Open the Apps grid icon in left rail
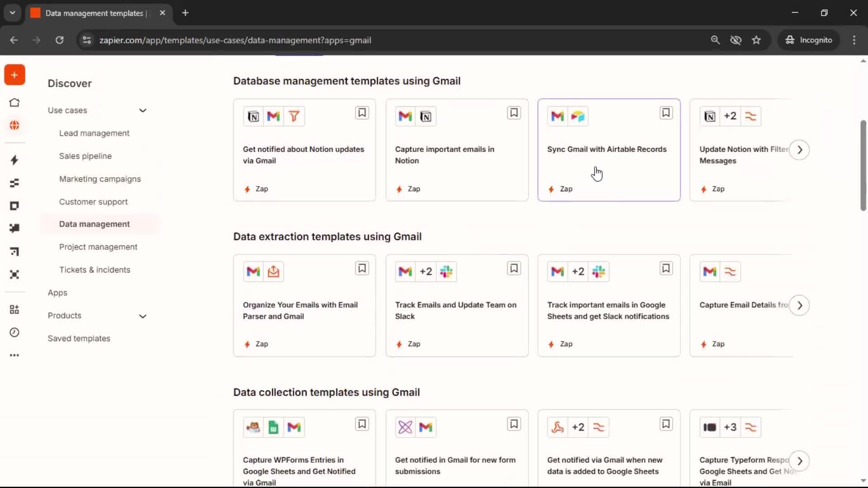Screen dimensions: 868x488 pyautogui.click(x=14, y=310)
